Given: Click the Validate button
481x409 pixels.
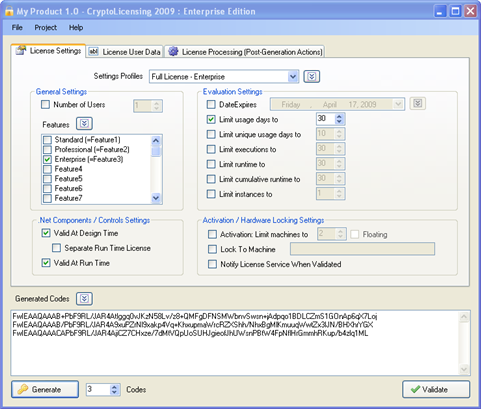Looking at the screenshot, I should click(436, 389).
